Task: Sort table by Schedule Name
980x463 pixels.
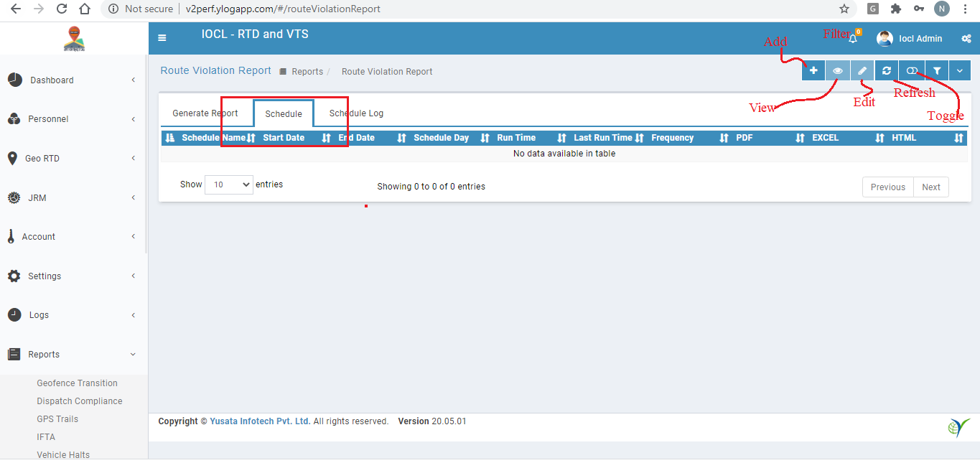Action: tap(218, 138)
